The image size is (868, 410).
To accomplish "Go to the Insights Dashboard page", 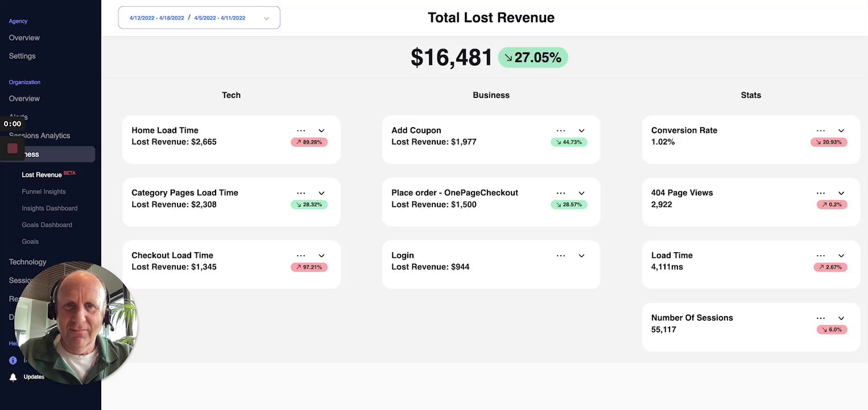I will tap(49, 208).
